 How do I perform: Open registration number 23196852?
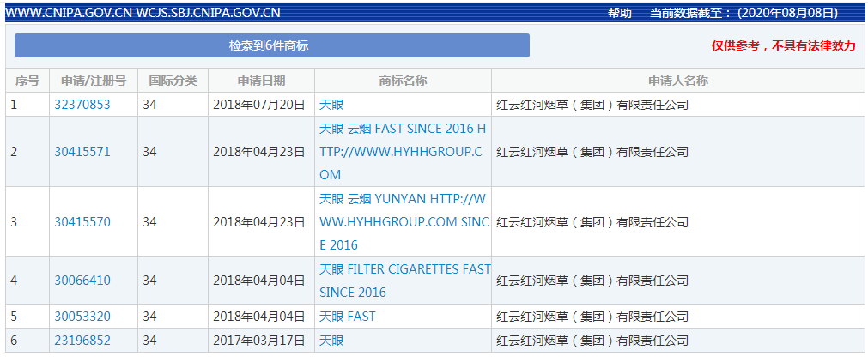[x=82, y=341]
